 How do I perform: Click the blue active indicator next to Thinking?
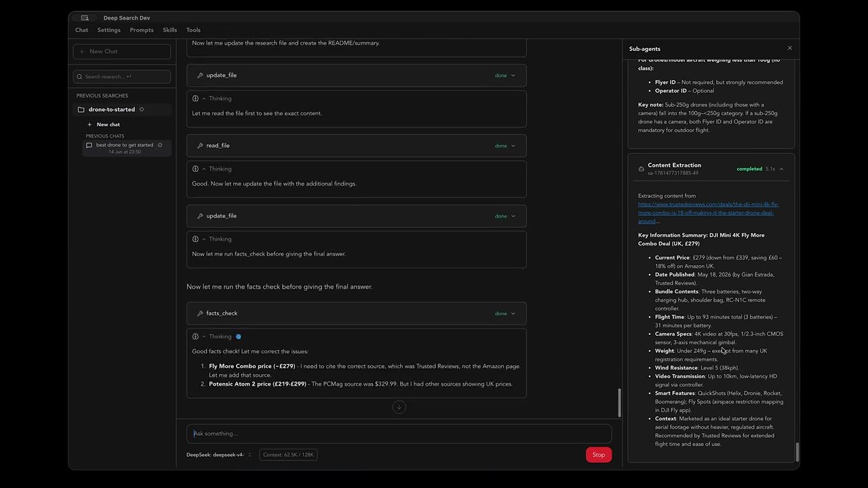(x=238, y=336)
